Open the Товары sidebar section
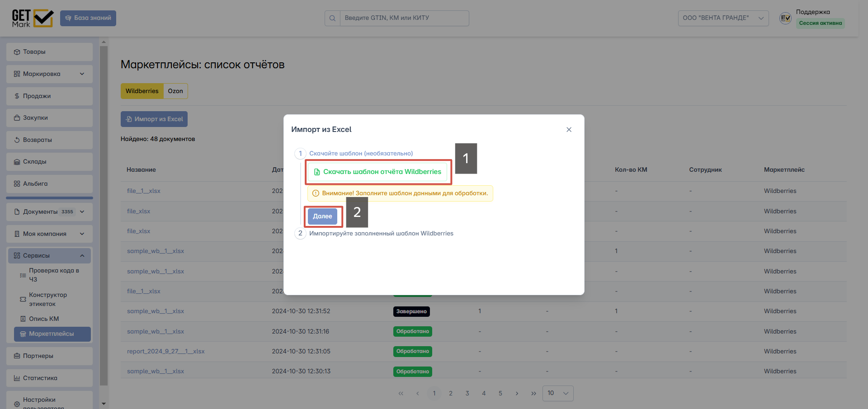868x409 pixels. coord(49,52)
